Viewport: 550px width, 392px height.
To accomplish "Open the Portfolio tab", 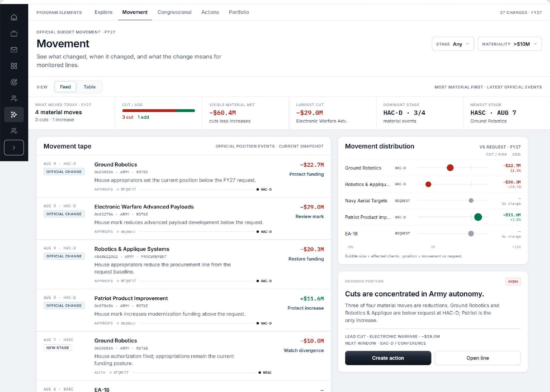I will [x=239, y=12].
